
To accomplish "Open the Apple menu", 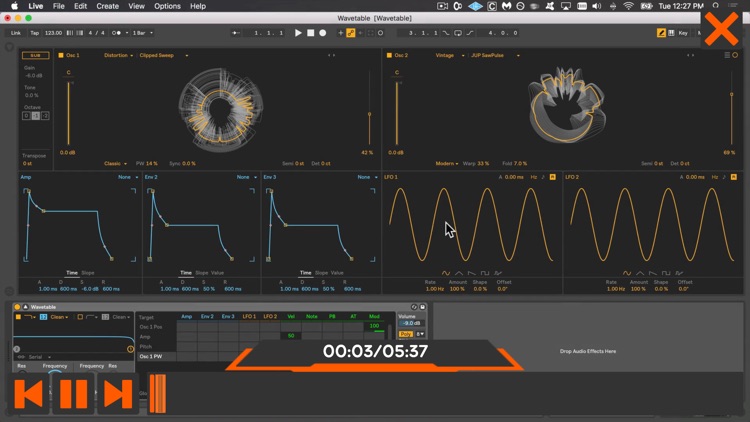I will point(14,6).
